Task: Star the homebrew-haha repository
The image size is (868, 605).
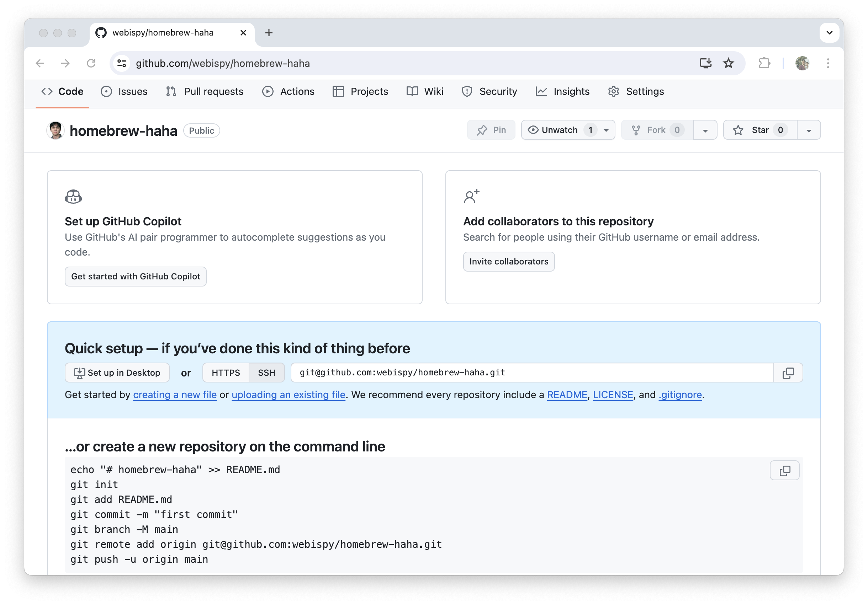Action: click(760, 130)
